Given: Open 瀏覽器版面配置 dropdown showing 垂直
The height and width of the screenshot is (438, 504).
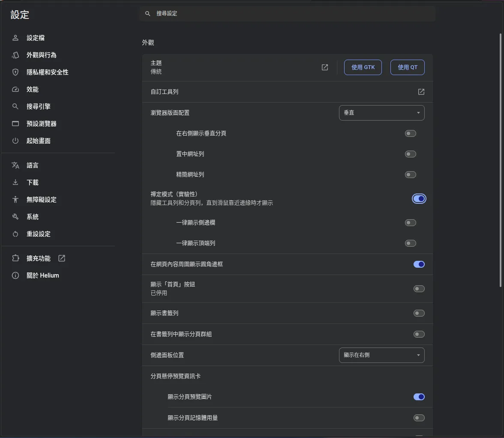Looking at the screenshot, I should pos(381,113).
